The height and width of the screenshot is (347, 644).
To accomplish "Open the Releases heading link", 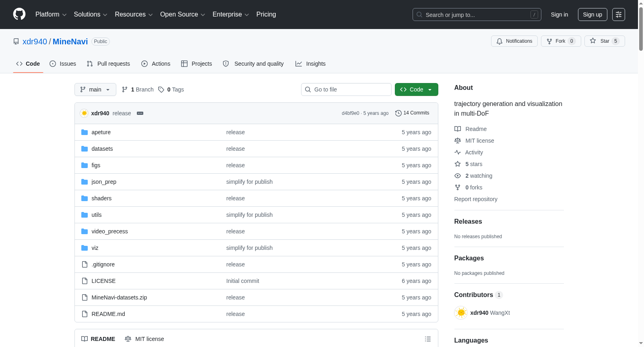I will click(468, 222).
